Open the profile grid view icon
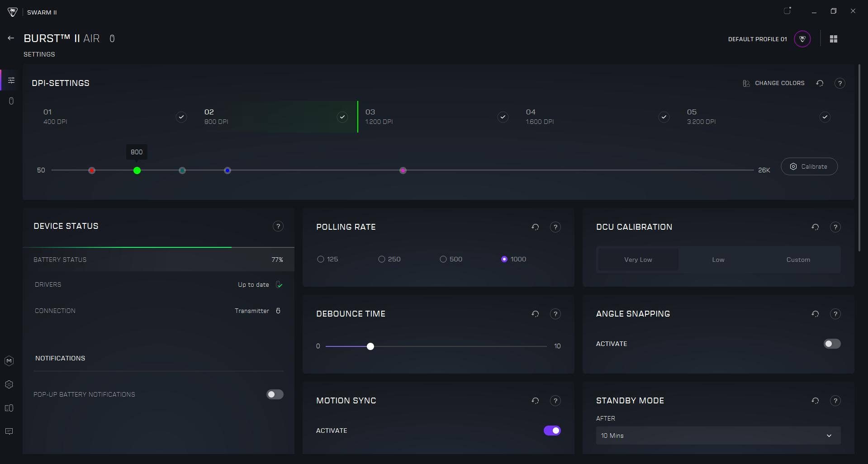Viewport: 868px width, 464px height. 833,39
